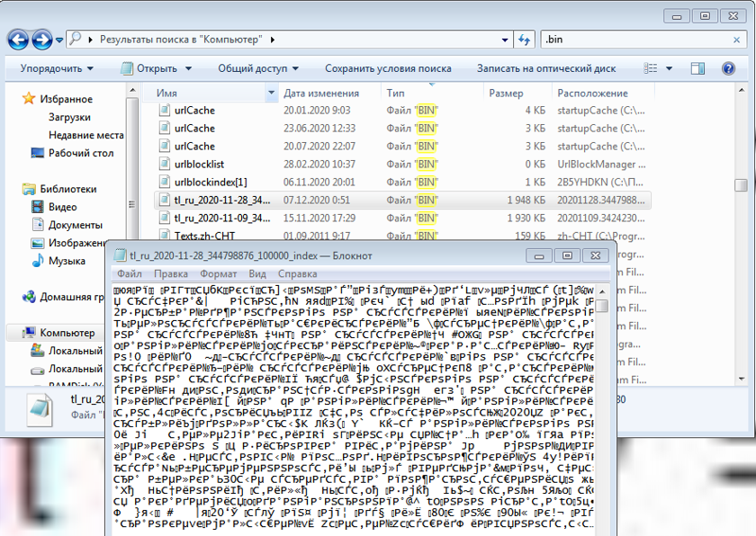Image resolution: width=756 pixels, height=536 pixels.
Task: Select Компьютер in the navigation pane
Action: (x=68, y=333)
